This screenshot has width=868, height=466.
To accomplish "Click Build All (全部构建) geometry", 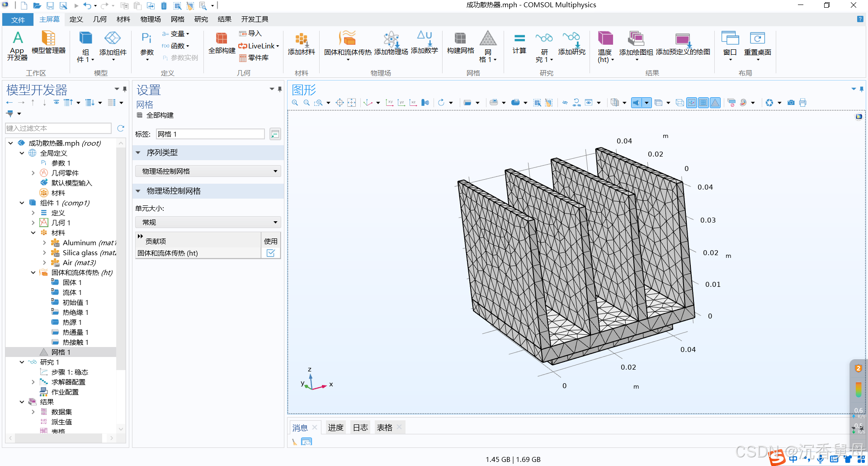I will [x=222, y=43].
